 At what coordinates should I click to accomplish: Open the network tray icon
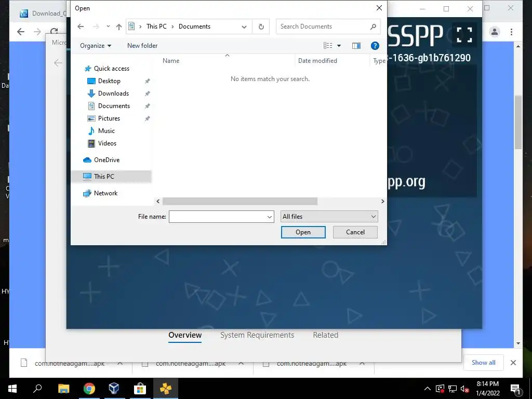(x=453, y=389)
